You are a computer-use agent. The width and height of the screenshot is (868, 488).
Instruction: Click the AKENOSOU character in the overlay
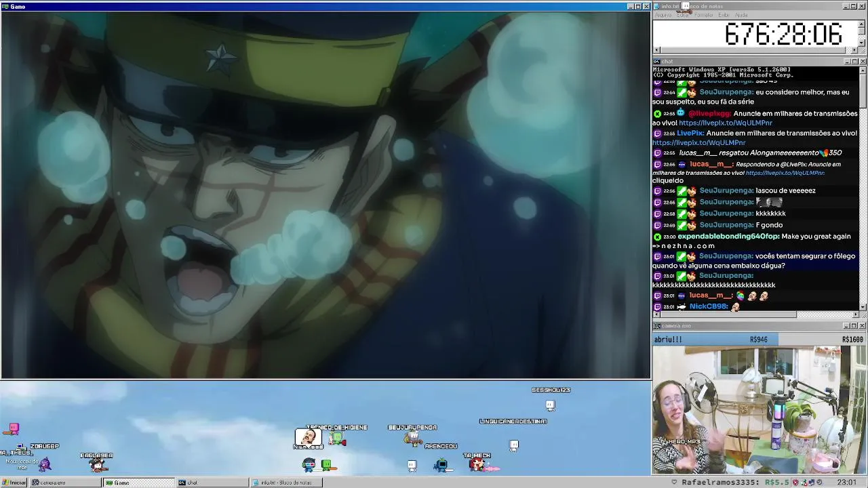pos(441,464)
